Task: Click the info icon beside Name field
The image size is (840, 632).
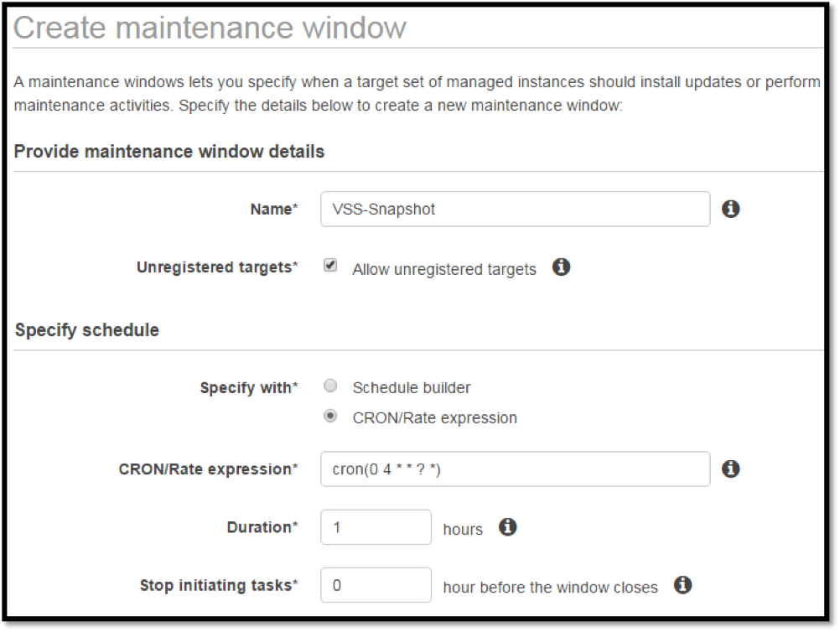Action: 731,209
